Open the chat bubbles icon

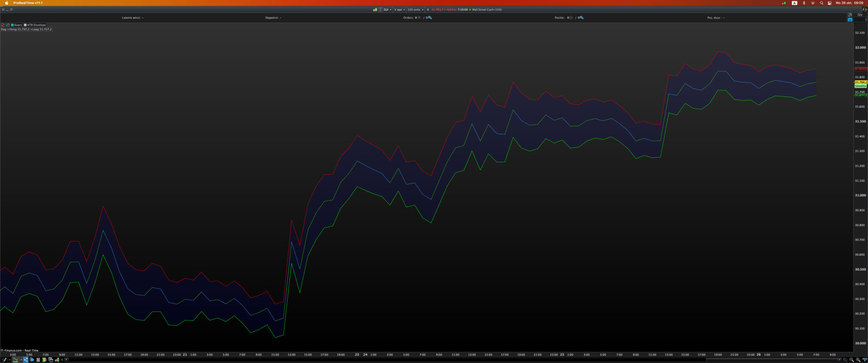[32, 360]
